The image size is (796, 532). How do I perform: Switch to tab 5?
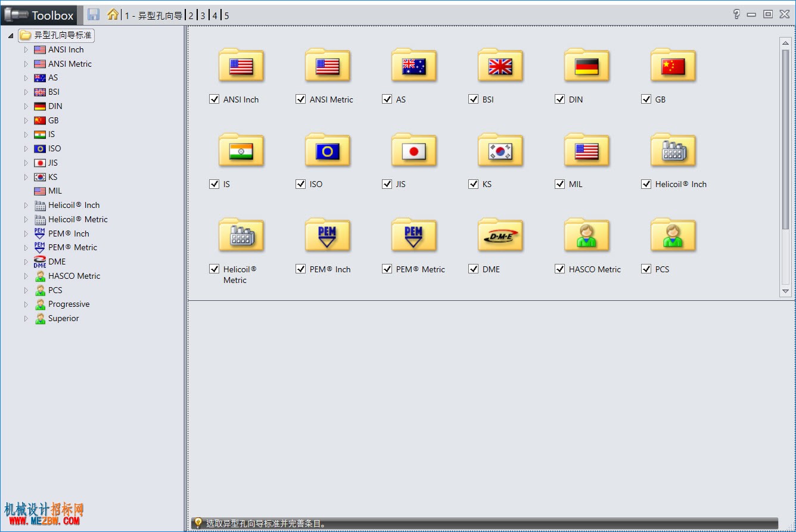226,15
